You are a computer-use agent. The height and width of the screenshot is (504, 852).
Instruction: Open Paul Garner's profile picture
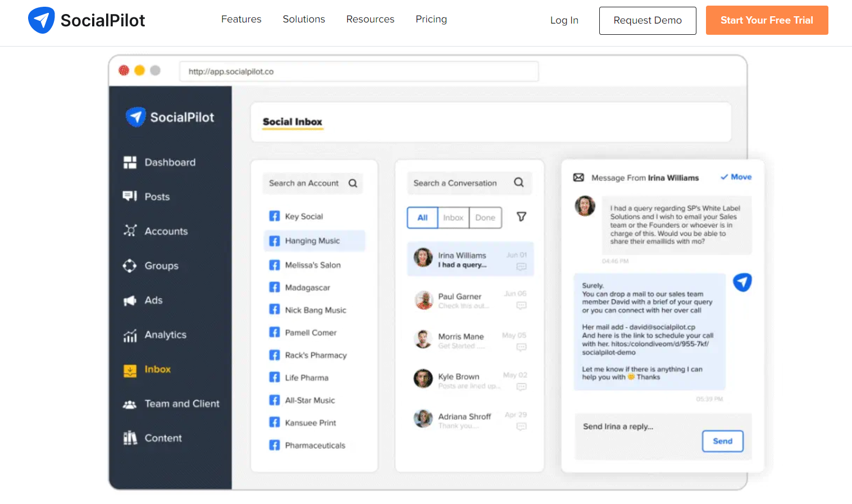pyautogui.click(x=423, y=300)
